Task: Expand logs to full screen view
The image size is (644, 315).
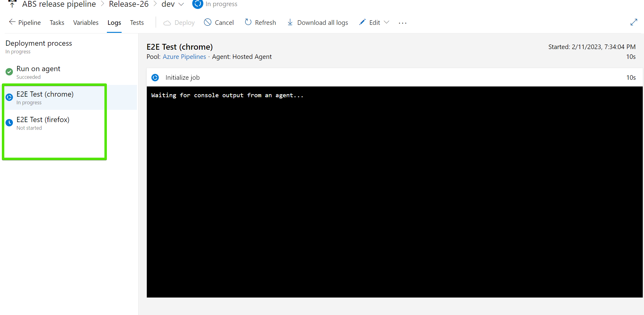Action: 634,22
